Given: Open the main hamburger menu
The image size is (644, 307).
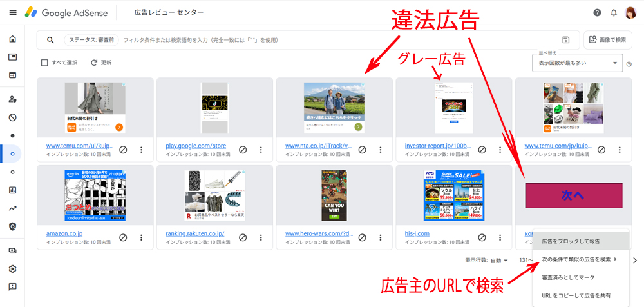Looking at the screenshot, I should point(13,13).
